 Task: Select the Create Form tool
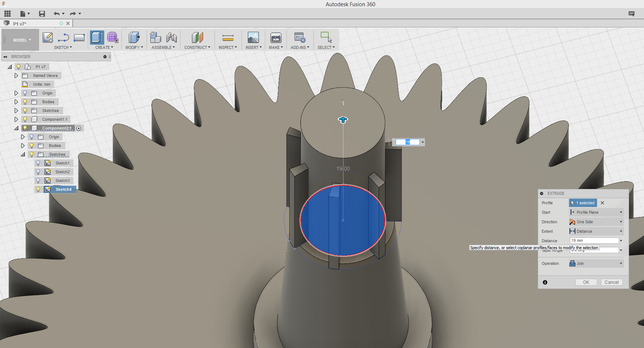tap(112, 38)
